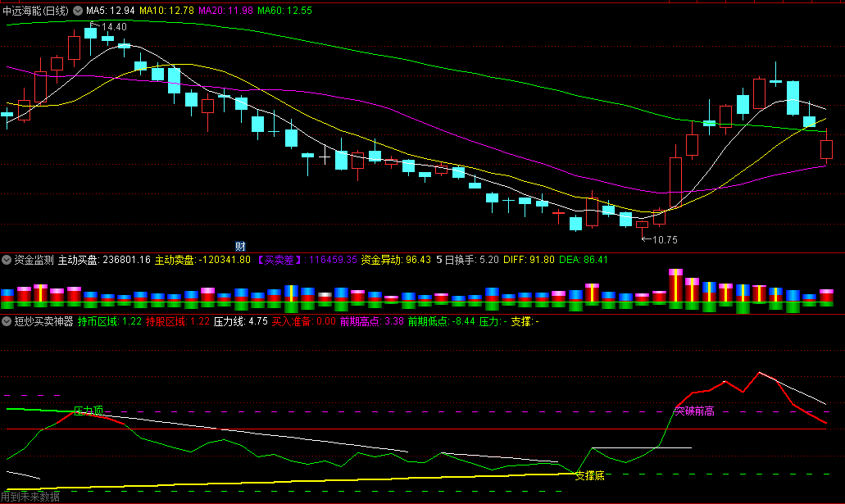The height and width of the screenshot is (504, 845).
Task: Click the 支撑底 label on indicator chart
Action: [x=589, y=475]
